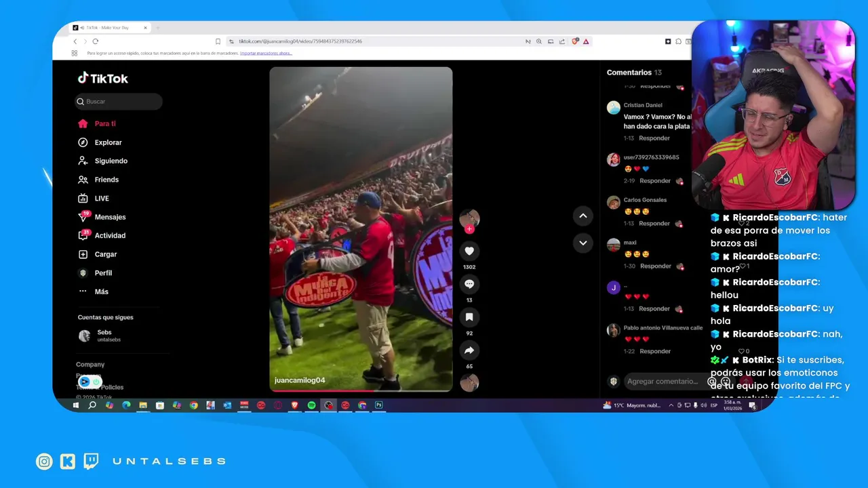Screen dimensions: 868x488
Task: Open Spotify from taskbar
Action: click(x=311, y=405)
